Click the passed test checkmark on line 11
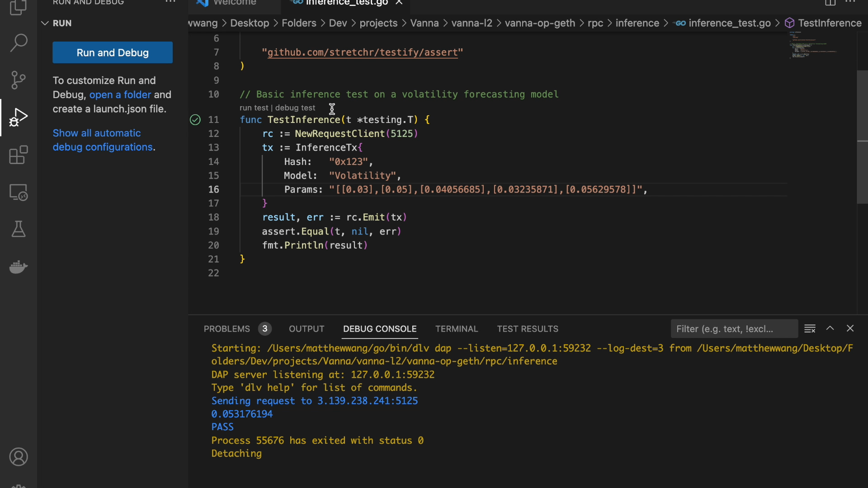This screenshot has height=488, width=868. click(x=195, y=120)
